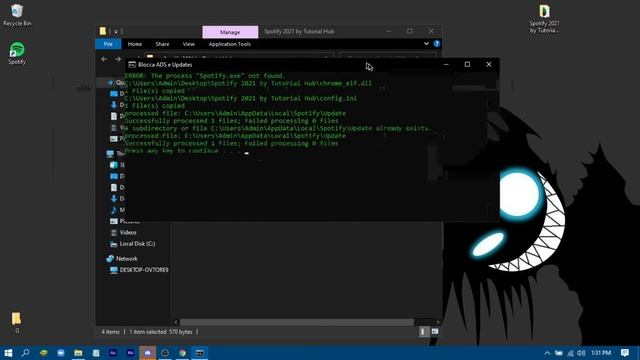Expand the File Explorer ribbon chevron
Viewport: 640px width, 360px height.
[x=426, y=44]
